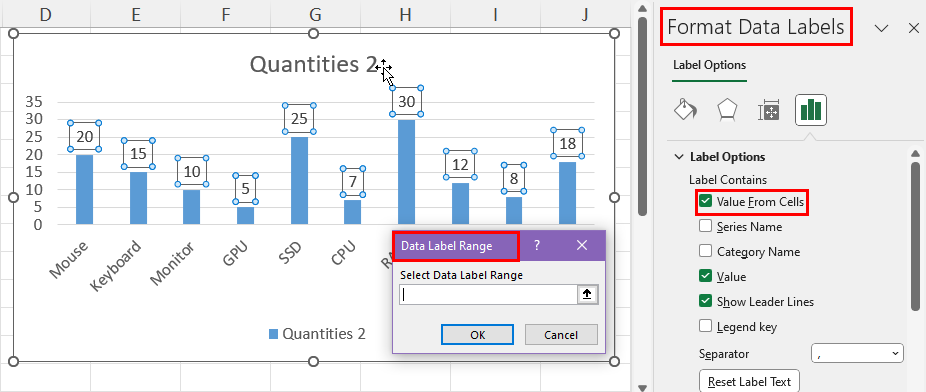Click the SSD blue bar
Image resolution: width=926 pixels, height=392 pixels.
(299, 181)
